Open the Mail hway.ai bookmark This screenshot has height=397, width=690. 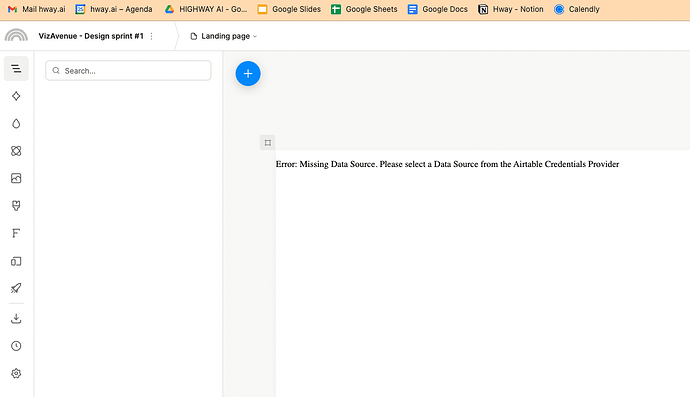(x=37, y=9)
